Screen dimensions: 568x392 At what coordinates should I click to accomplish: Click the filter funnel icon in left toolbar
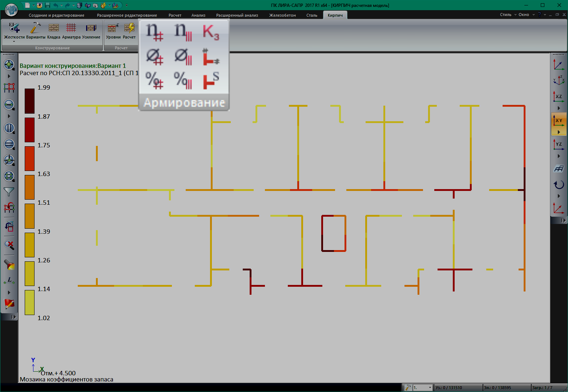[x=9, y=192]
